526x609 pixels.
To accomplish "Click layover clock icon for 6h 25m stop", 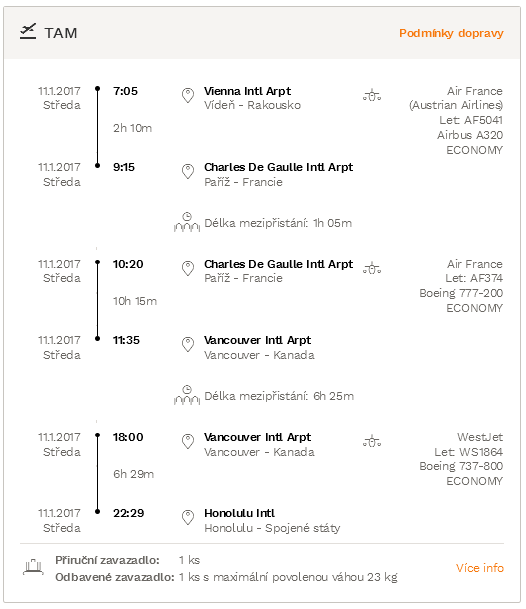I will 187,395.
